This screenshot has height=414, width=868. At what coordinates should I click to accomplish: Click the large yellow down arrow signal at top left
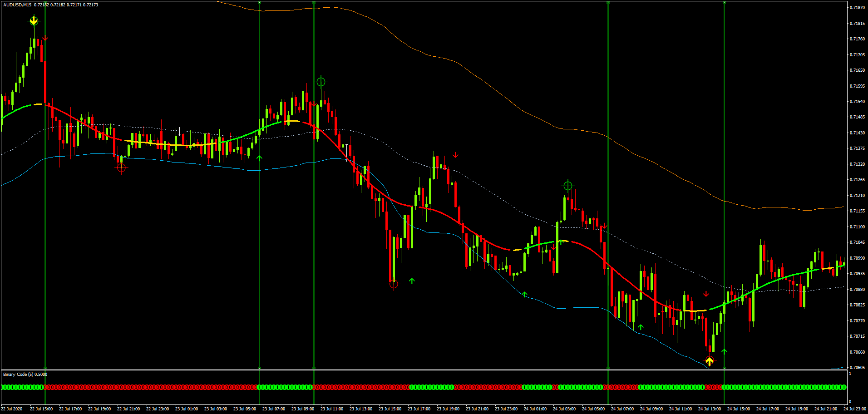(34, 20)
